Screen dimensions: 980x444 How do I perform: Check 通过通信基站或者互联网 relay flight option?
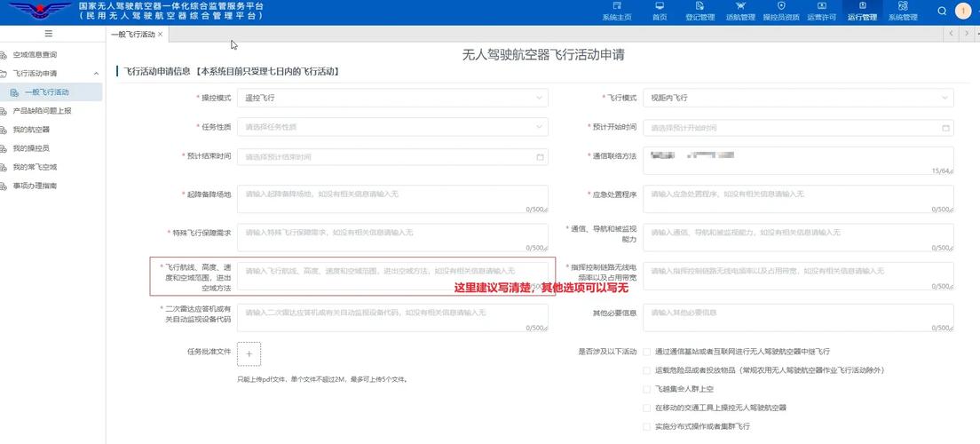click(647, 352)
